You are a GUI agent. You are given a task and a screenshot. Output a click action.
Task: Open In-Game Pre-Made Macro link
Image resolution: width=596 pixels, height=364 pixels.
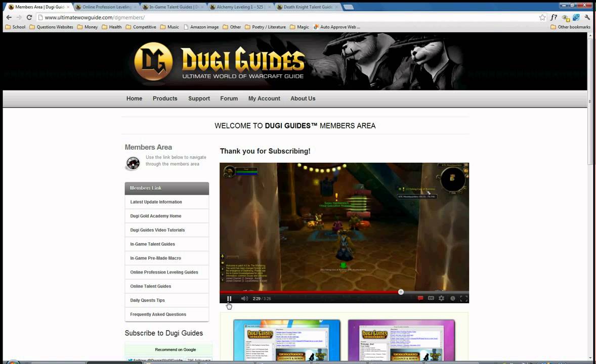pos(167,258)
